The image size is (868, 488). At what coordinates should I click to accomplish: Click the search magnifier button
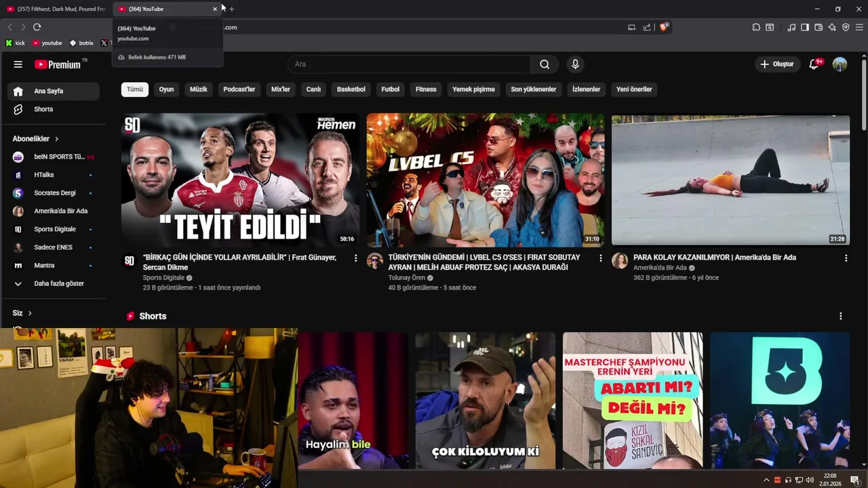tap(545, 64)
